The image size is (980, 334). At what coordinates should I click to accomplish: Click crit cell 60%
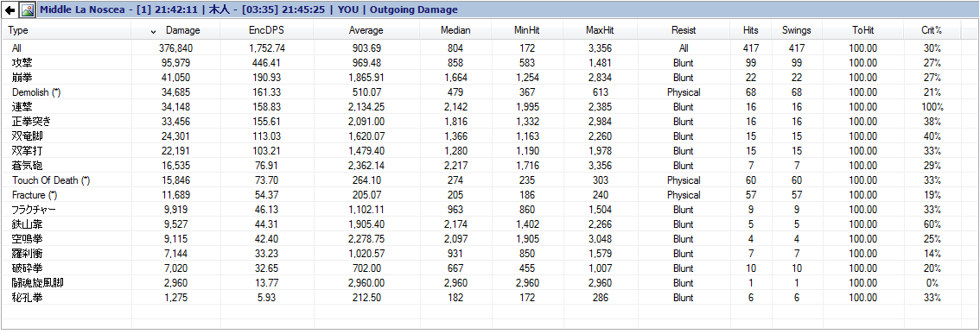coord(932,224)
